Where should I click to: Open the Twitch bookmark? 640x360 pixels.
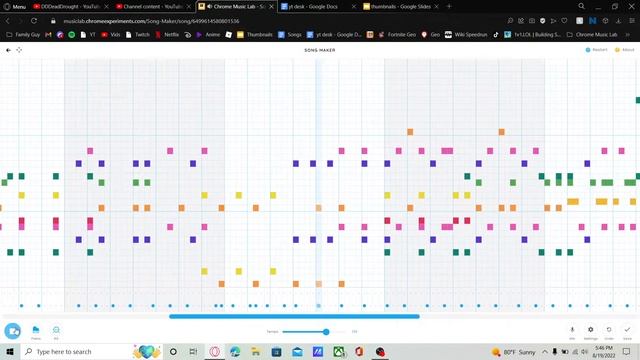(138, 35)
